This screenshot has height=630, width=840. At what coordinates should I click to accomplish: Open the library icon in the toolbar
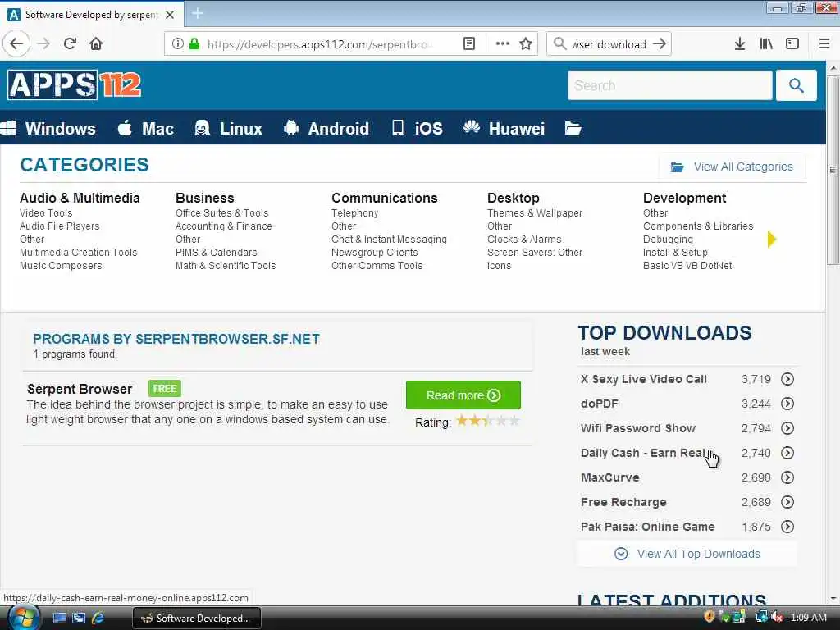[x=766, y=44]
